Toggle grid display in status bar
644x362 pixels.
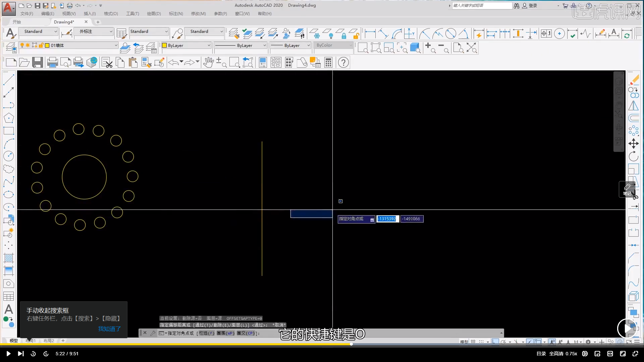point(473,342)
